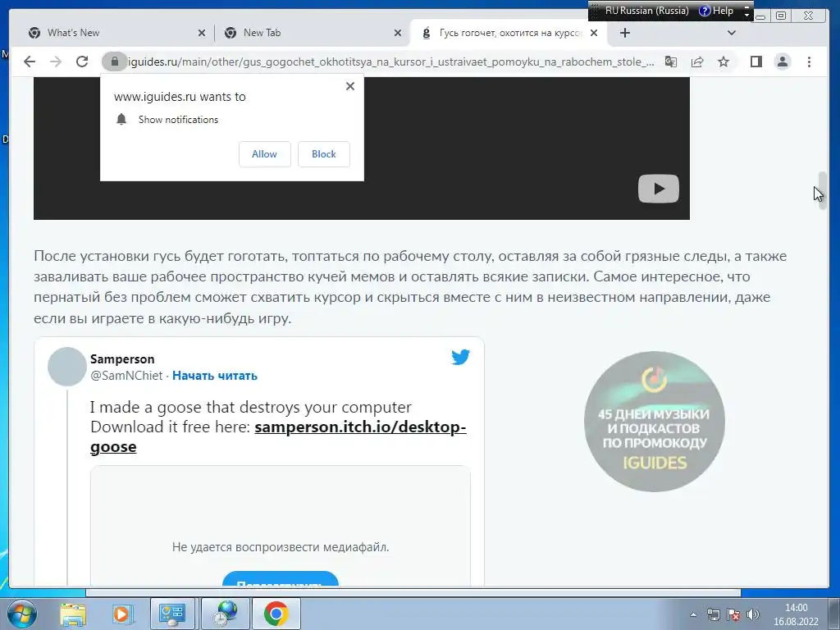
Task: Open Samperson's profile avatar
Action: (67, 367)
